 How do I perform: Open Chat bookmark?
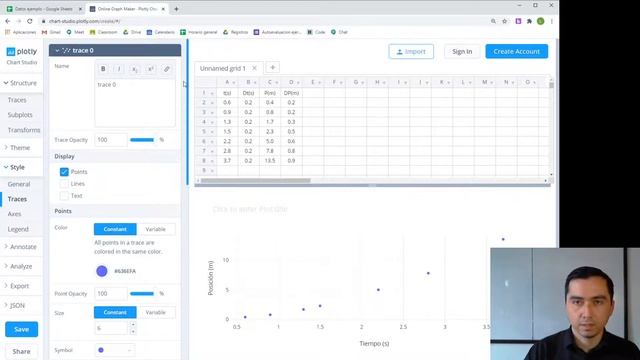coord(339,32)
